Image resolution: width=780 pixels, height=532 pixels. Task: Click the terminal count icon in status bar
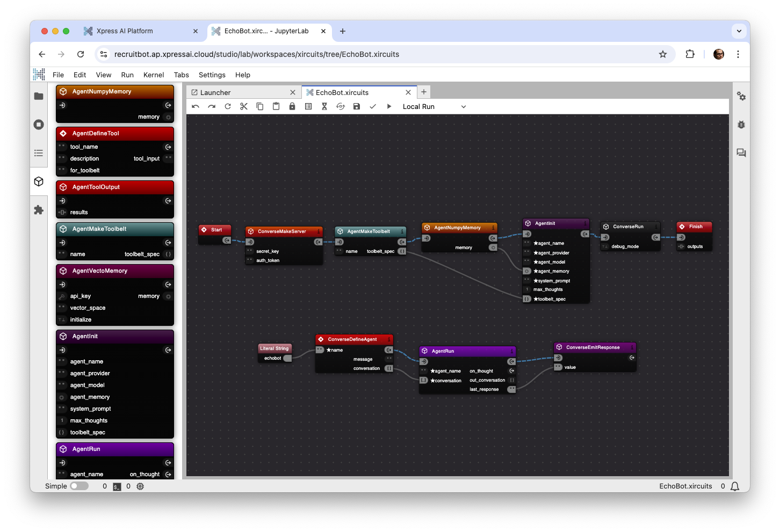coord(117,486)
